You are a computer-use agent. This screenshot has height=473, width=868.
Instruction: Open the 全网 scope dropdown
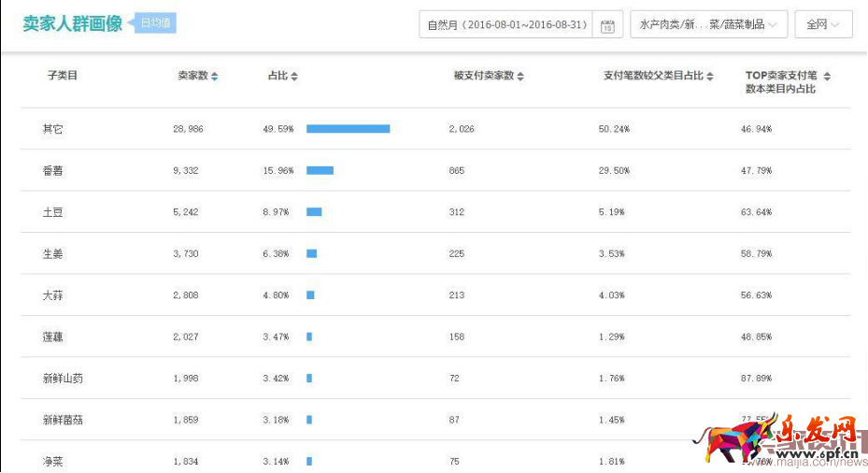pos(822,25)
